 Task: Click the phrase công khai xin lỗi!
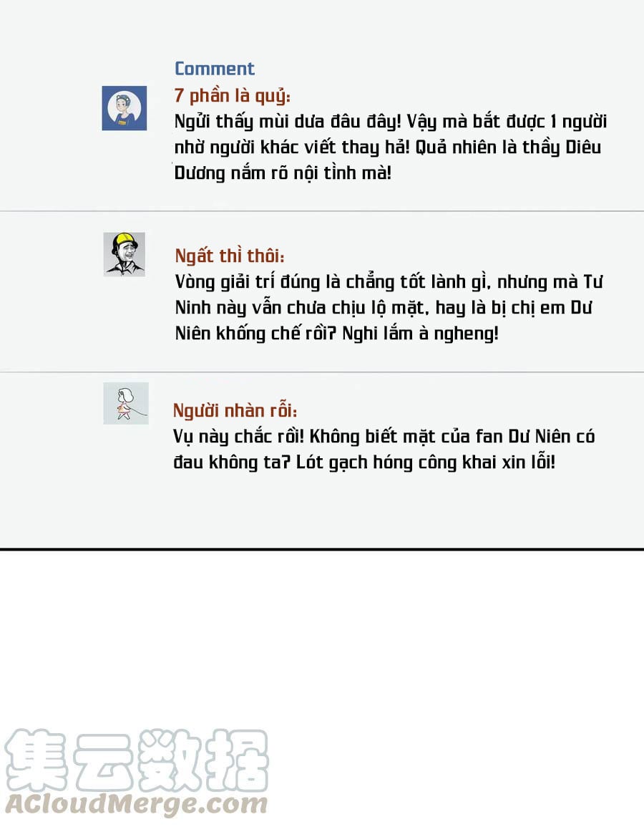tap(487, 463)
